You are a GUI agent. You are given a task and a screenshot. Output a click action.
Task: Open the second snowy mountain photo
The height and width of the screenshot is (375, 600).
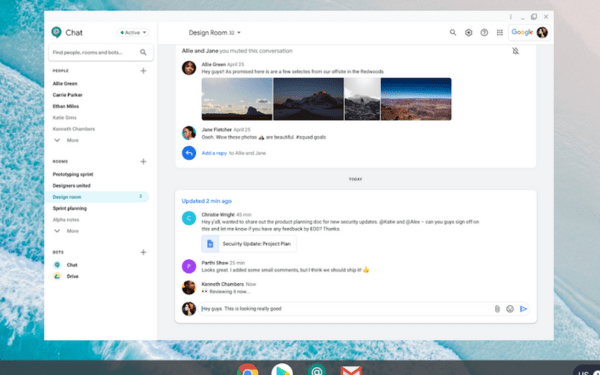[308, 99]
